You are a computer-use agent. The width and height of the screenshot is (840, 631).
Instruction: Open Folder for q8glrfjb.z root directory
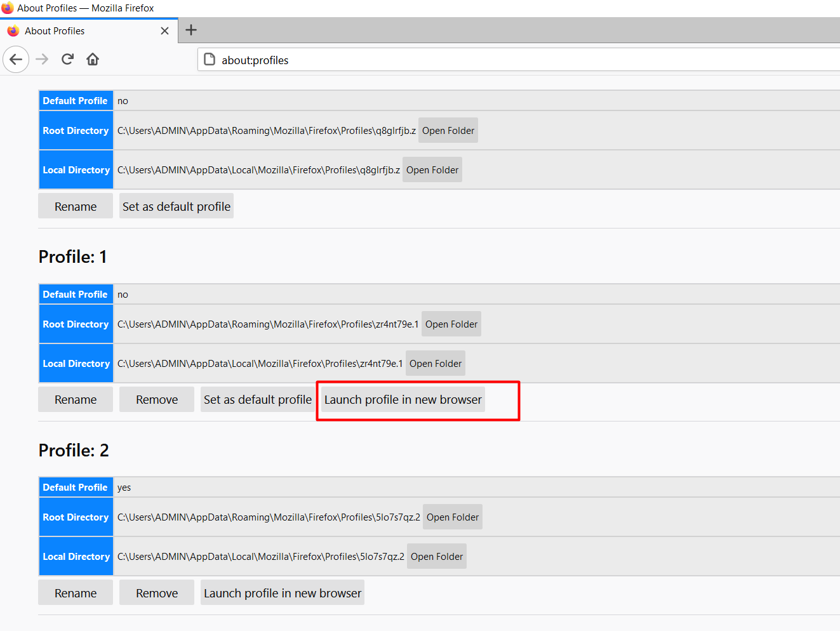pos(448,131)
